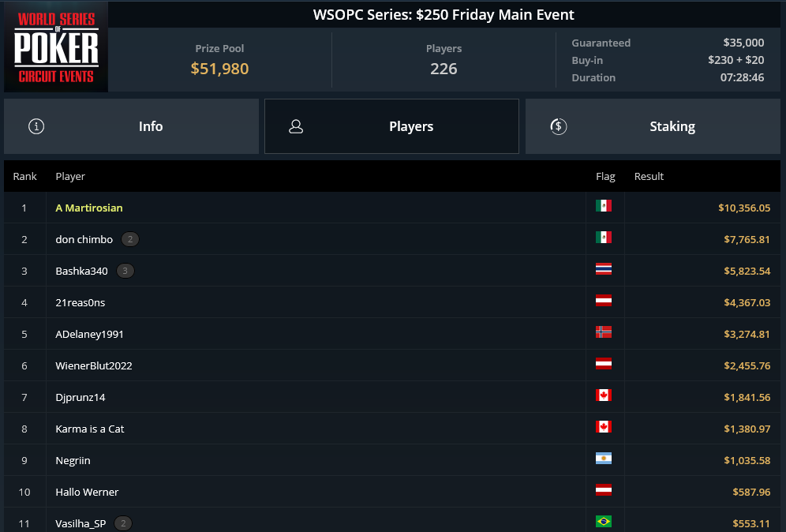
Task: Open the Info tab
Action: click(131, 126)
